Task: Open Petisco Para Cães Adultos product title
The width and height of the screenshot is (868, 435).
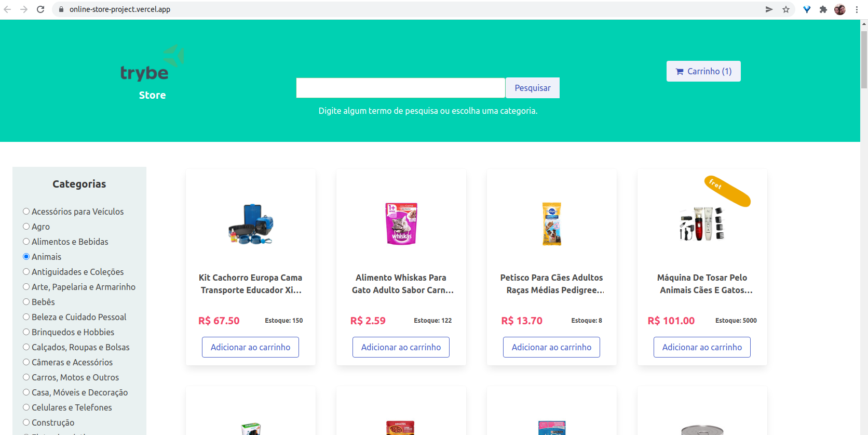Action: coord(552,284)
